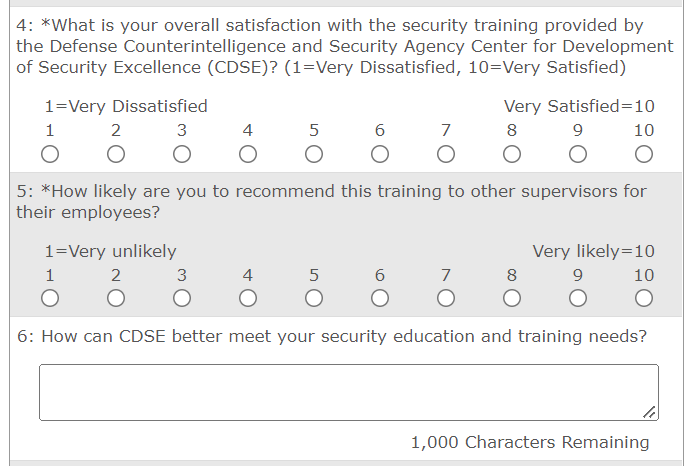Choose 2 for recommend to other supervisors
This screenshot has width=689, height=466.
coord(116,298)
